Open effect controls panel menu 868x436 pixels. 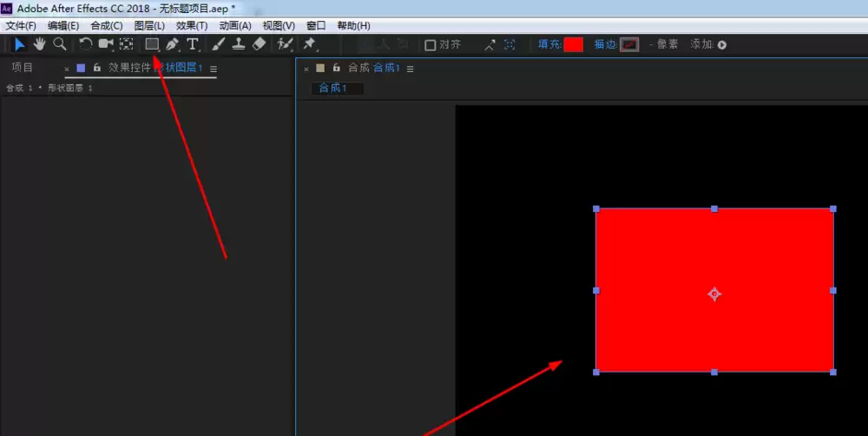tap(214, 69)
